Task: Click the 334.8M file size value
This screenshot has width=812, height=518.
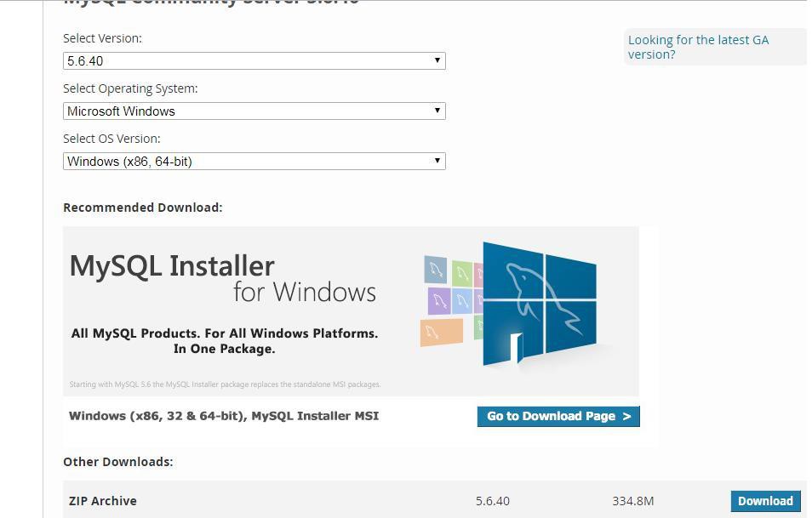Action: click(632, 501)
